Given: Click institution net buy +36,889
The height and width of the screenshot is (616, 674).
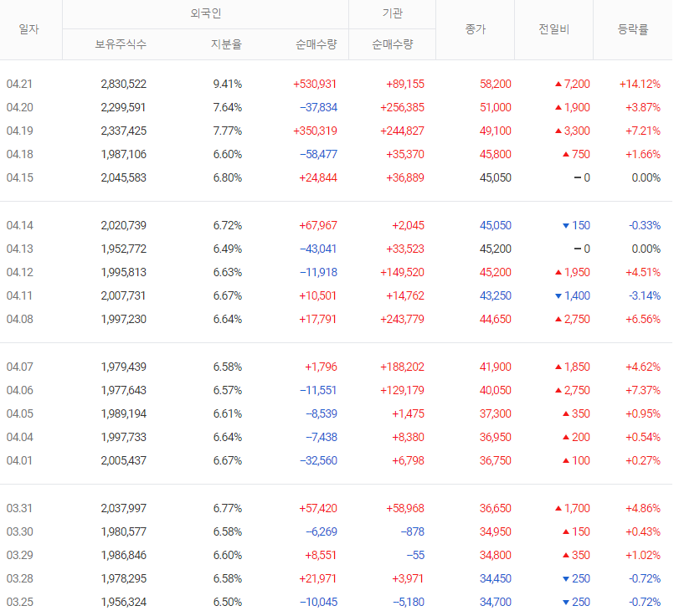Looking at the screenshot, I should (x=405, y=177).
